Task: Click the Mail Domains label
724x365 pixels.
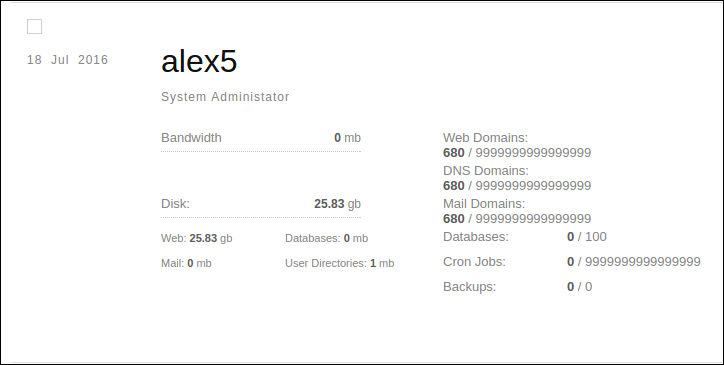Action: point(484,204)
